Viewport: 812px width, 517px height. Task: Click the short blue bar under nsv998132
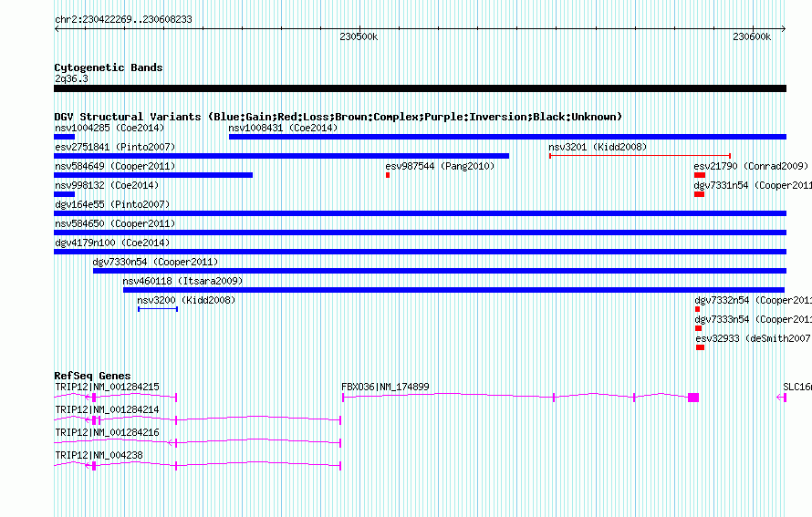point(64,194)
